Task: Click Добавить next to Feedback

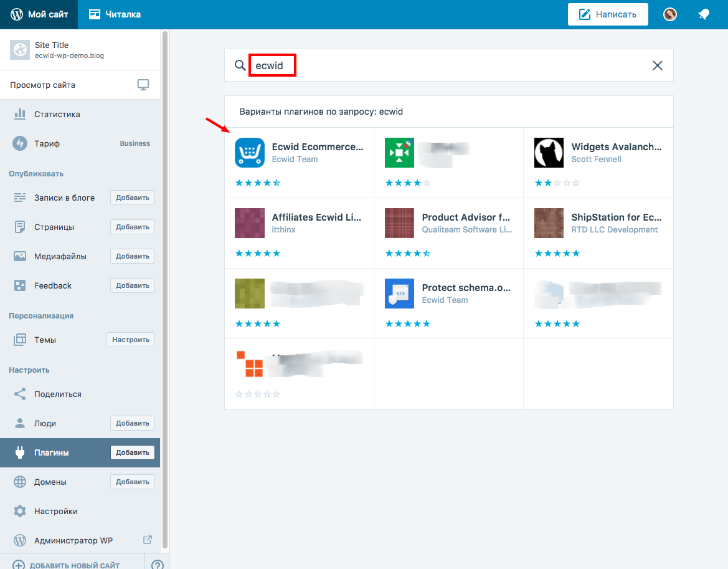Action: tap(132, 285)
